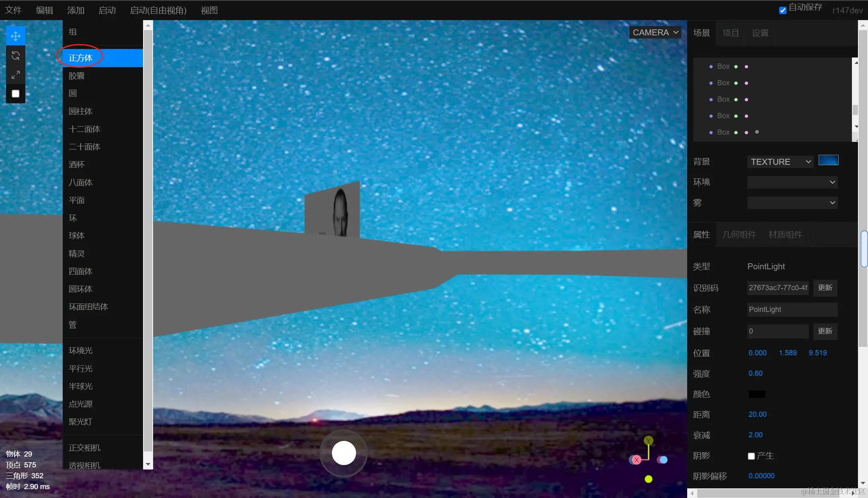Viewport: 868px width, 498px height.
Task: Select the rotate tool
Action: (x=16, y=55)
